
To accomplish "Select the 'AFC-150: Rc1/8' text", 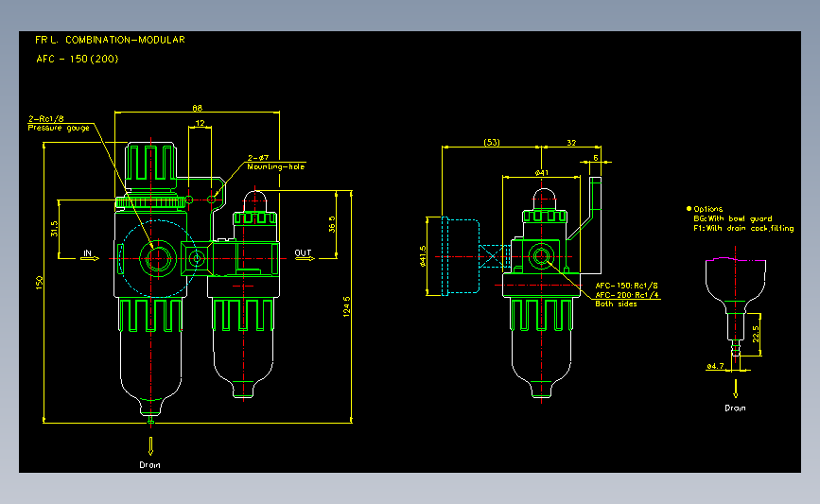I will tap(626, 286).
